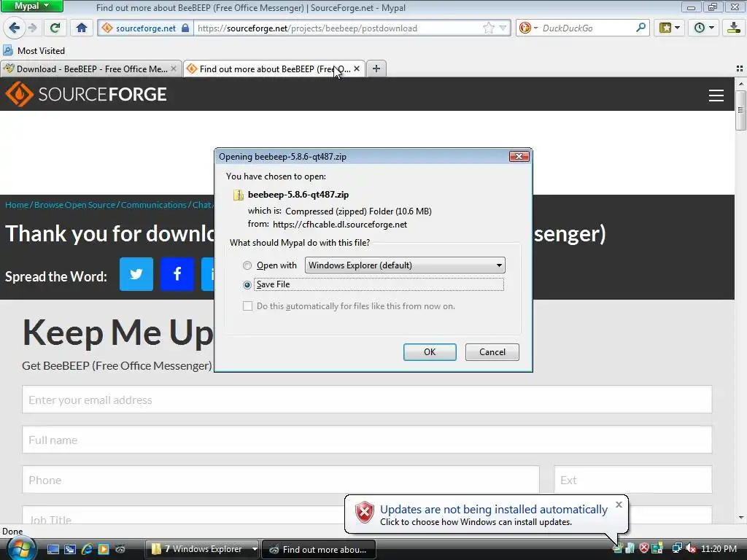
Task: Click the tab groups grid icon
Action: (x=740, y=69)
